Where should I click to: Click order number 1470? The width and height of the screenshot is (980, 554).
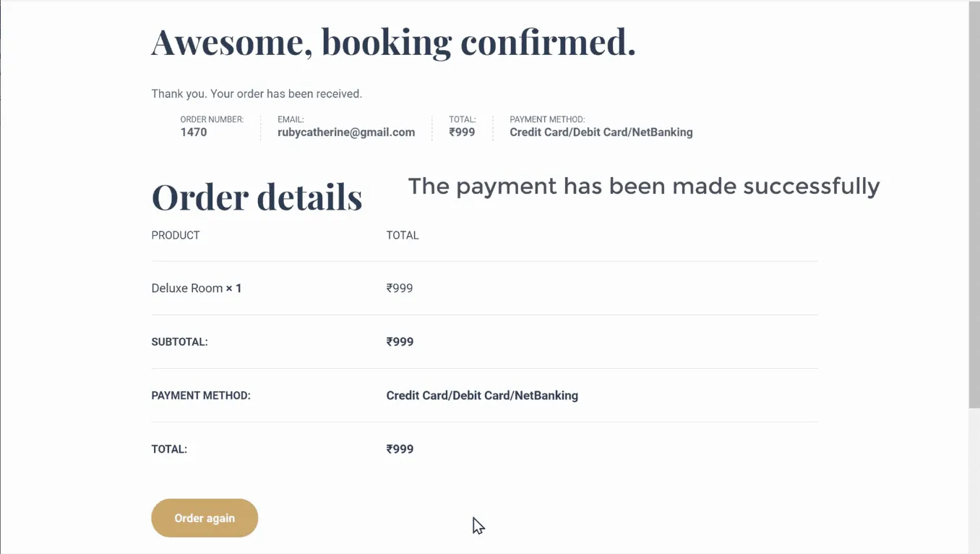tap(194, 132)
